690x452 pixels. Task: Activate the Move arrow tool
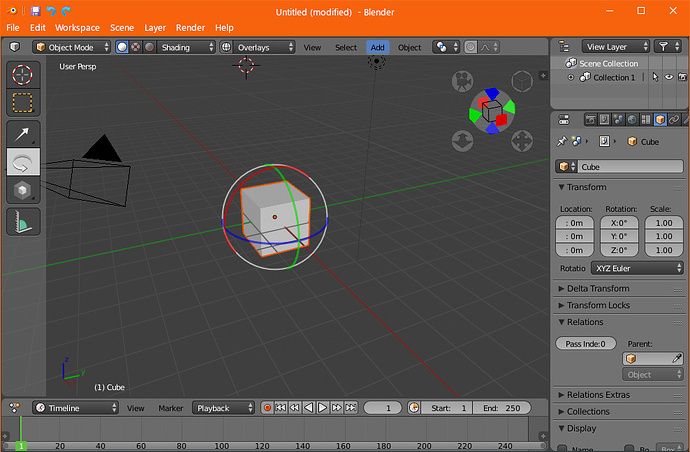click(x=22, y=134)
